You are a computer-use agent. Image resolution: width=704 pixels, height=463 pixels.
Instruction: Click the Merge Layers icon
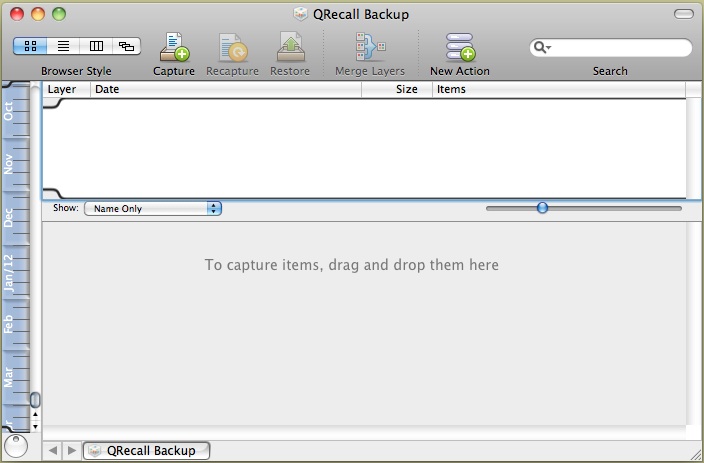pyautogui.click(x=370, y=47)
